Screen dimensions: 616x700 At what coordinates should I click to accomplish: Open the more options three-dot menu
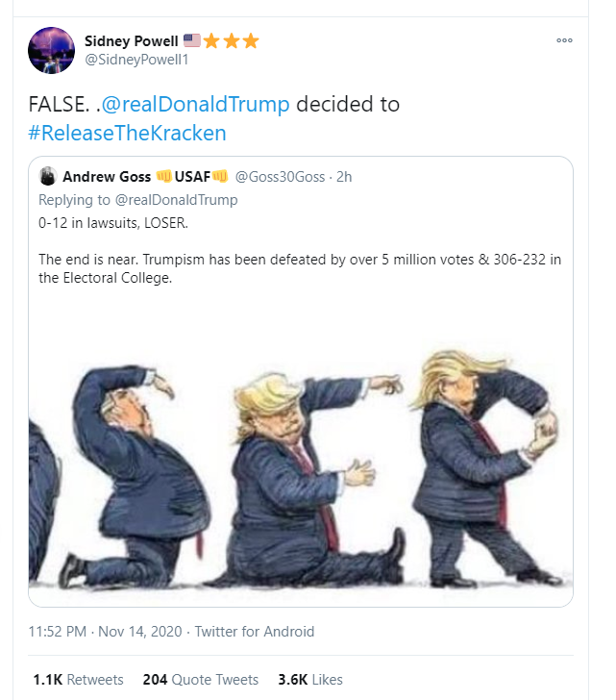coord(564,40)
